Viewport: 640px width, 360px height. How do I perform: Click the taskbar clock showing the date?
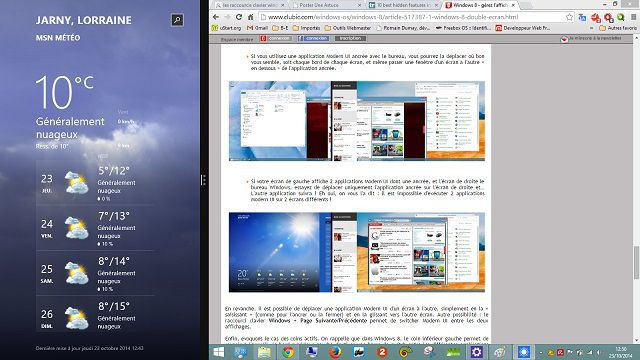coord(621,352)
